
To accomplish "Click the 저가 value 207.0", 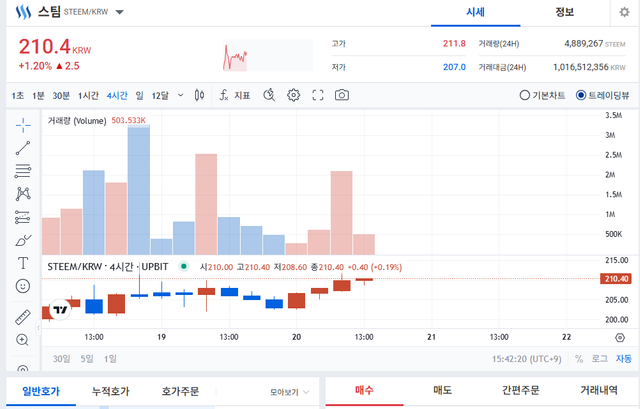I will coord(454,67).
